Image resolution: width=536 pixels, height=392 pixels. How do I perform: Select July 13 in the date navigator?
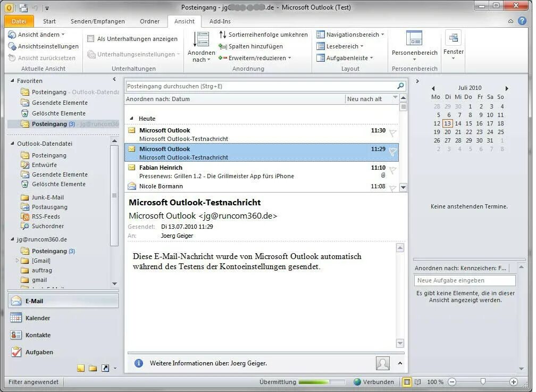[x=448, y=123]
